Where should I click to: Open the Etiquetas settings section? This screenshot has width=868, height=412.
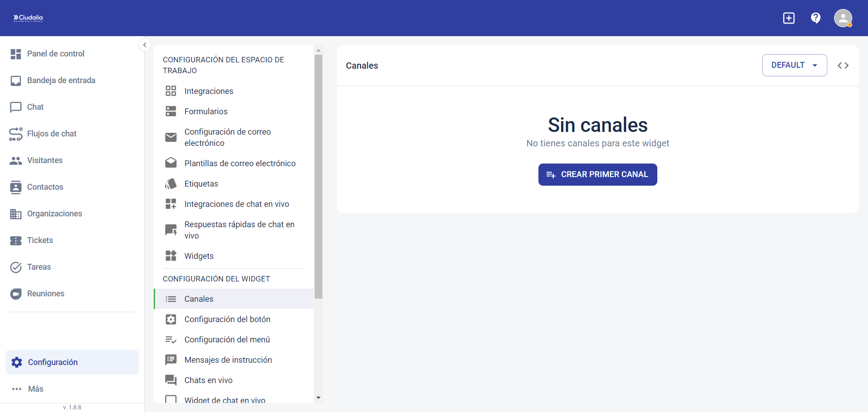[x=171, y=183]
